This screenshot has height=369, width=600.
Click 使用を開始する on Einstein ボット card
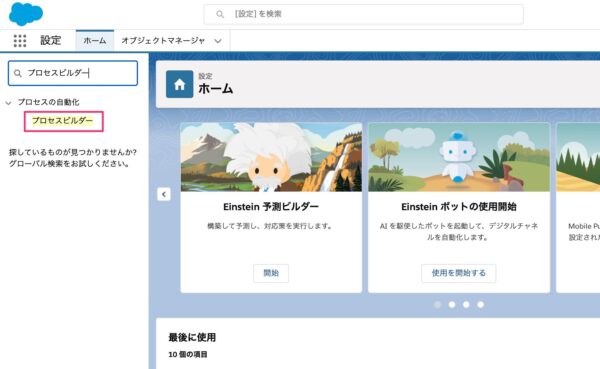click(x=458, y=273)
